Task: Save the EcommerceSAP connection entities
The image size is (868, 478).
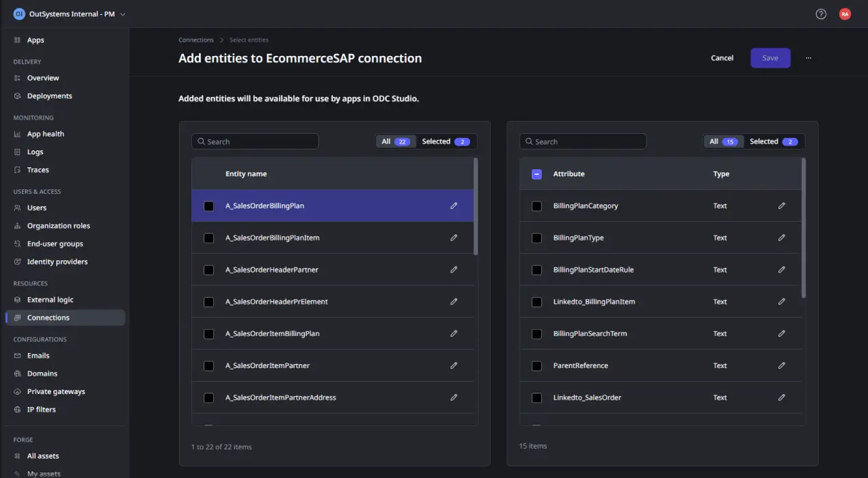Action: pyautogui.click(x=770, y=58)
